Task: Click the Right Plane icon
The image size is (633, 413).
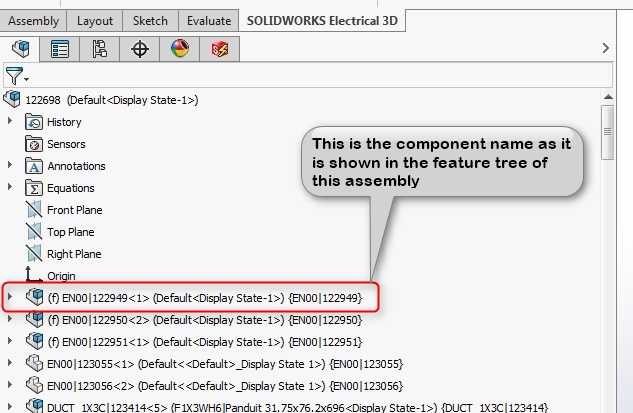Action: (x=34, y=254)
